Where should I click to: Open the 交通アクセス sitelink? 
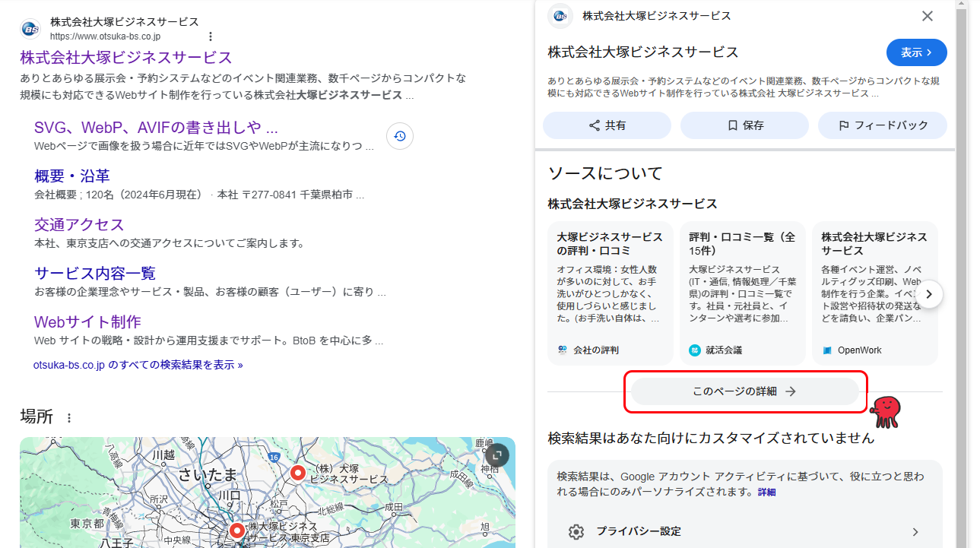click(x=79, y=224)
